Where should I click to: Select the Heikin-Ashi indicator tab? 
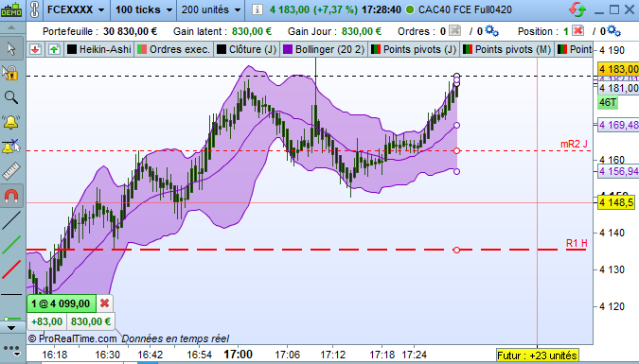[x=99, y=49]
